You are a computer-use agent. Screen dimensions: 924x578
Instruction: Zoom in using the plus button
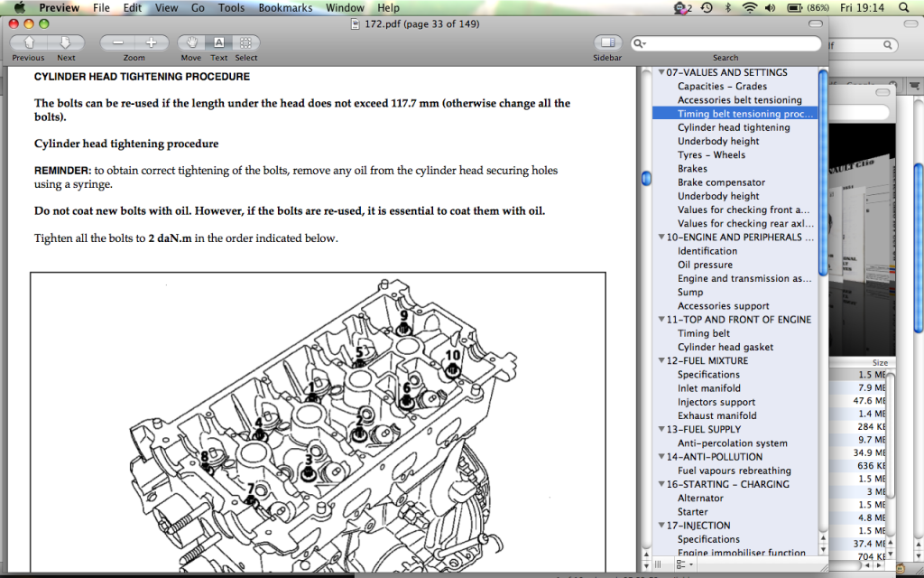tap(151, 42)
